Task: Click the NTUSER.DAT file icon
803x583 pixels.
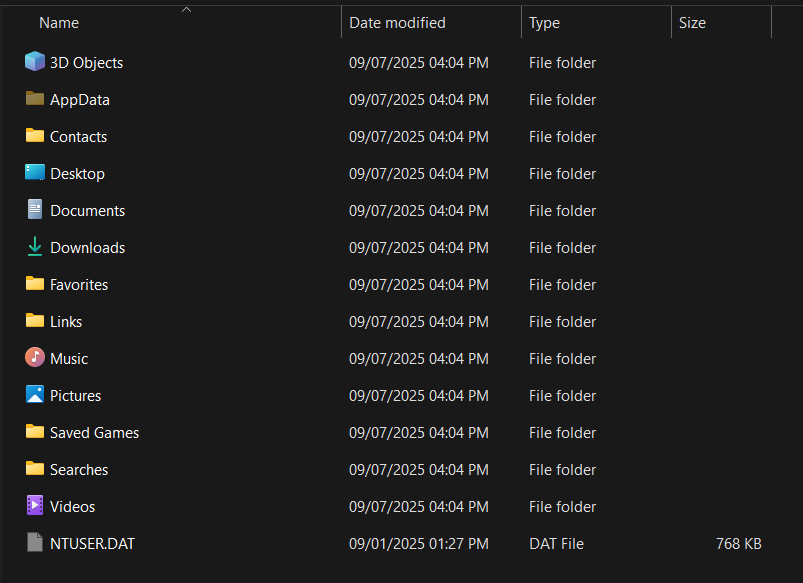Action: (35, 543)
